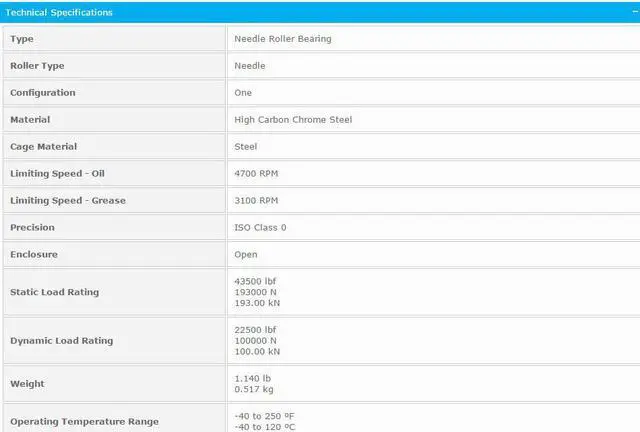Click the Technical Specifications header title

pos(60,12)
